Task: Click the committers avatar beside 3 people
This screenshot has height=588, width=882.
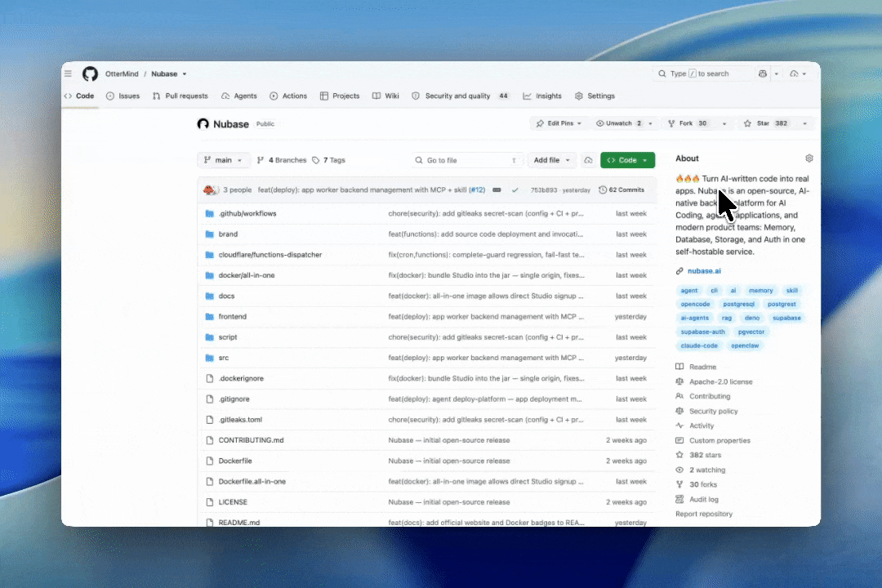Action: pos(210,190)
